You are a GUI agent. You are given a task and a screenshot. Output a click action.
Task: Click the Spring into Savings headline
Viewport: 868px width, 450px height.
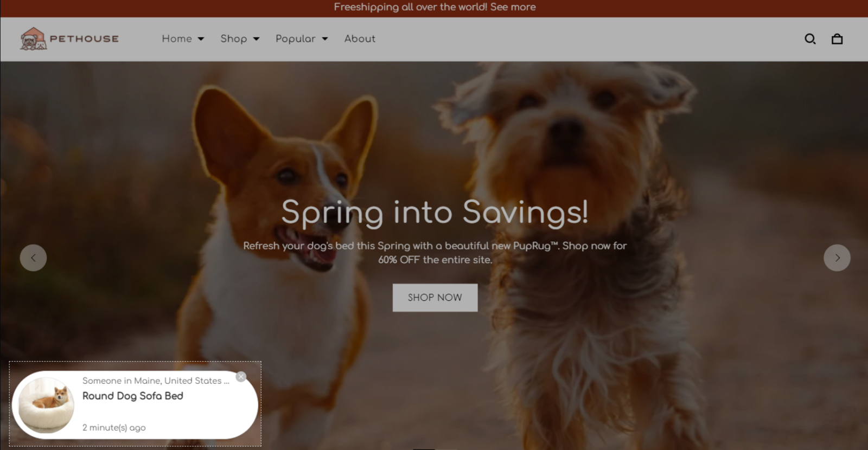(435, 212)
